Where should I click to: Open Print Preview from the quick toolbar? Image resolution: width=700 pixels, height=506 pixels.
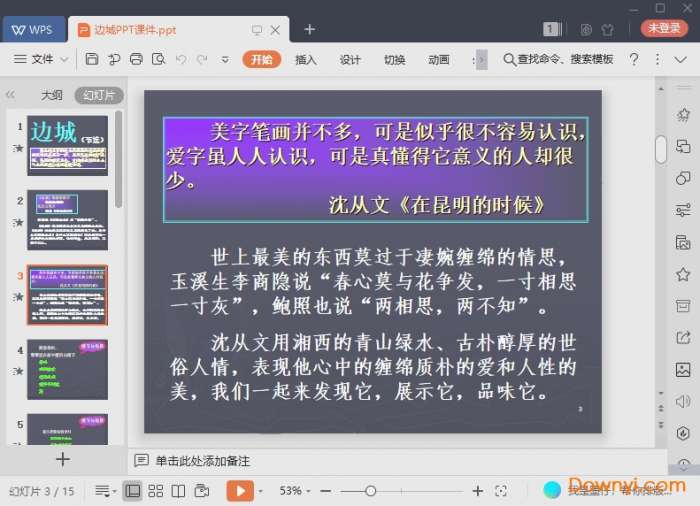coord(159,60)
